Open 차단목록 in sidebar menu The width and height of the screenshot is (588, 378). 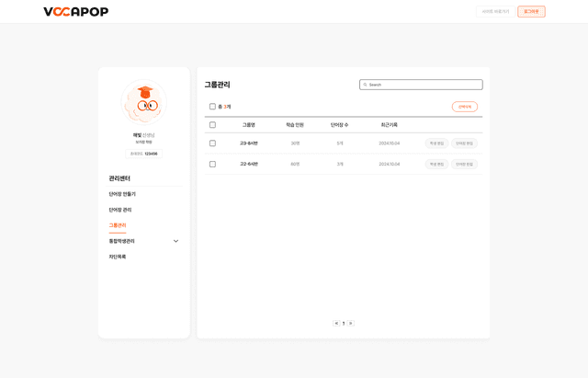click(118, 257)
